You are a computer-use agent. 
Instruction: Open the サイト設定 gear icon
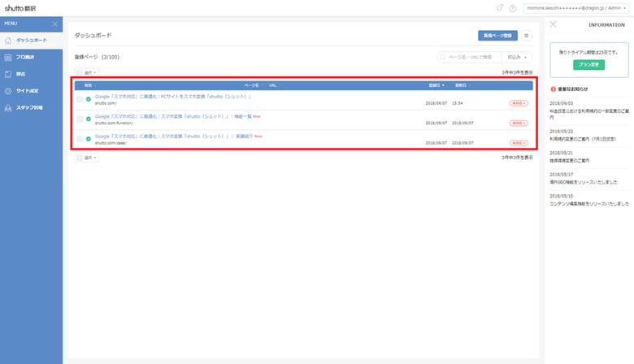click(x=8, y=91)
